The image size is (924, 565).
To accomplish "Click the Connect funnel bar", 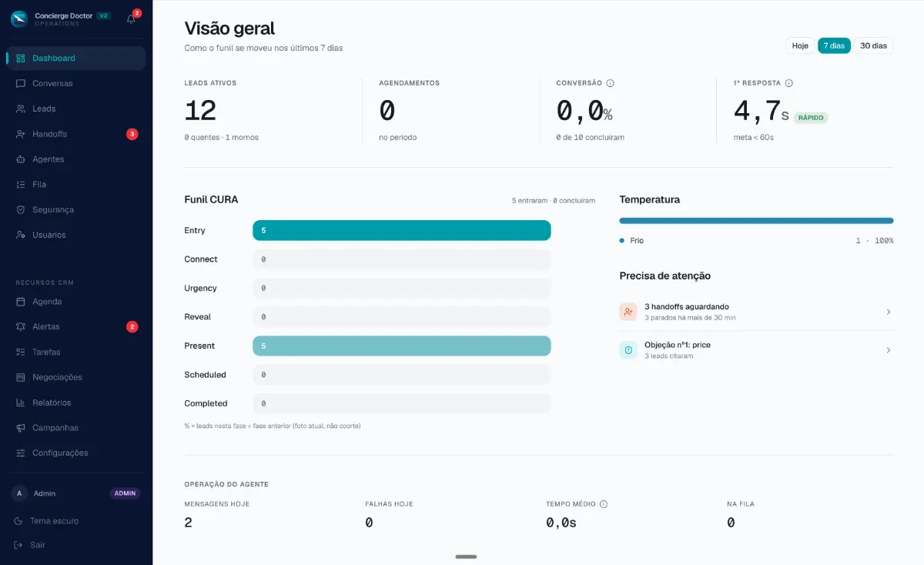I will (x=402, y=259).
